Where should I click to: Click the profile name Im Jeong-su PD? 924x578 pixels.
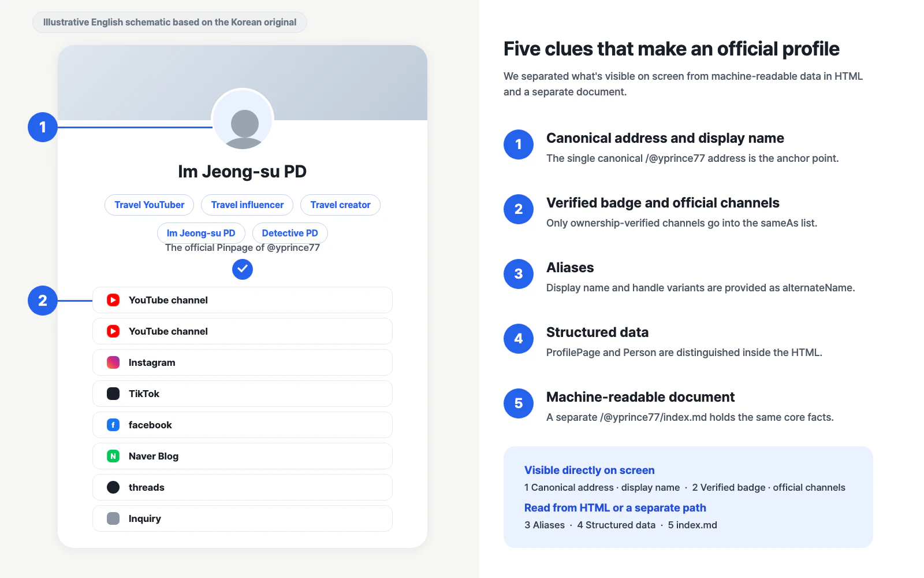coord(242,172)
